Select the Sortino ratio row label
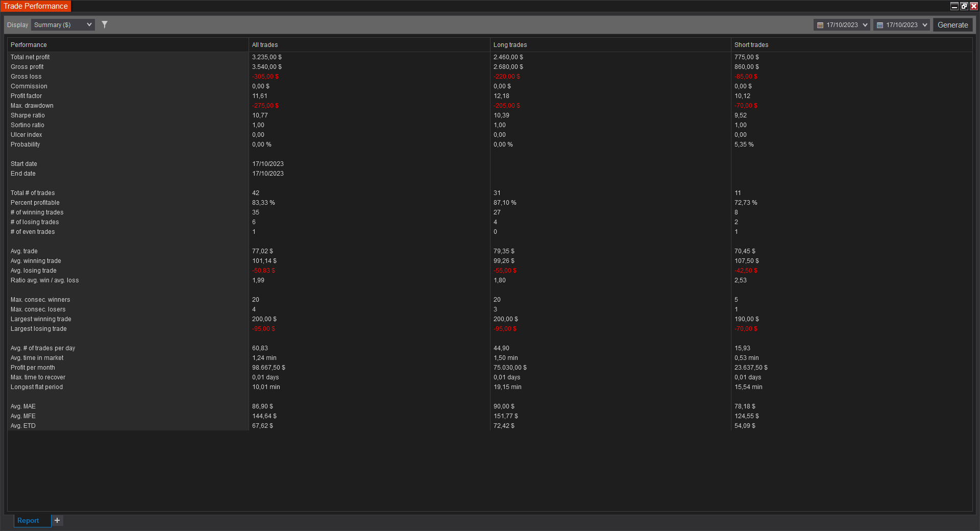The image size is (980, 531). 28,125
